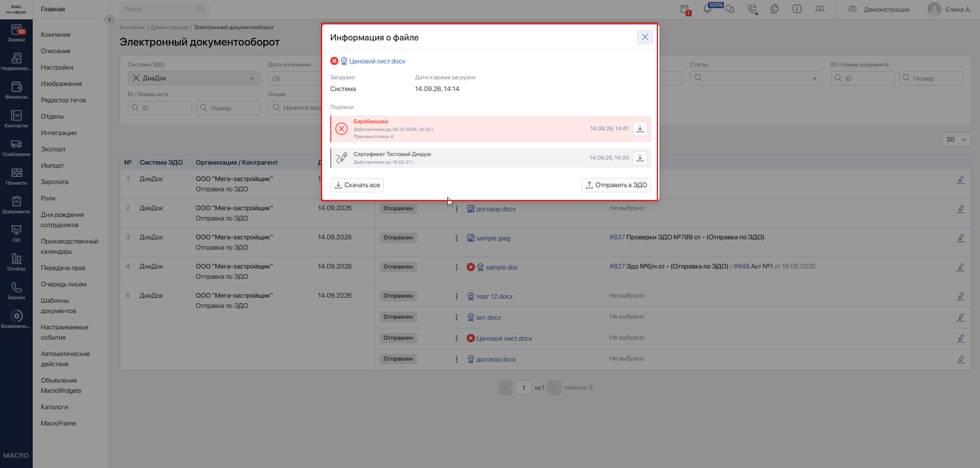Clear the ДиаДок selection with X

click(x=136, y=78)
